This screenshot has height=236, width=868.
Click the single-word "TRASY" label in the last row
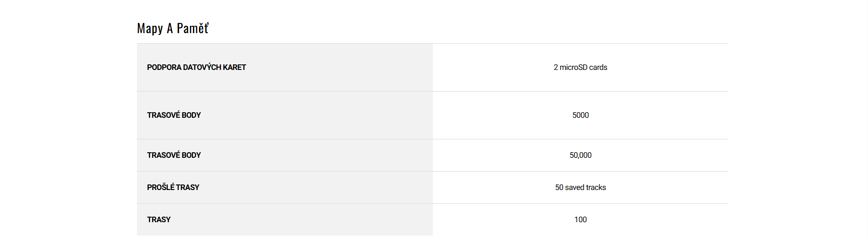coord(159,220)
